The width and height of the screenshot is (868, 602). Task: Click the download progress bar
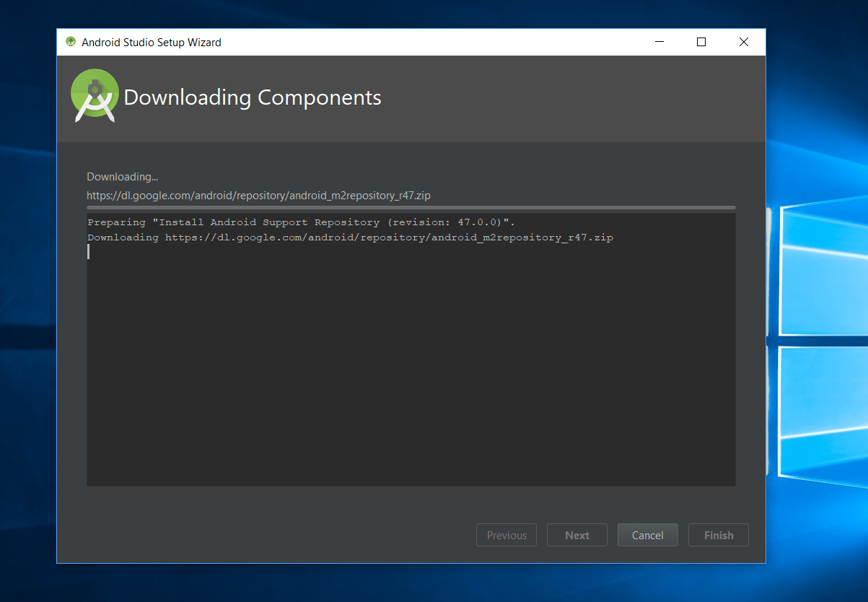[411, 207]
